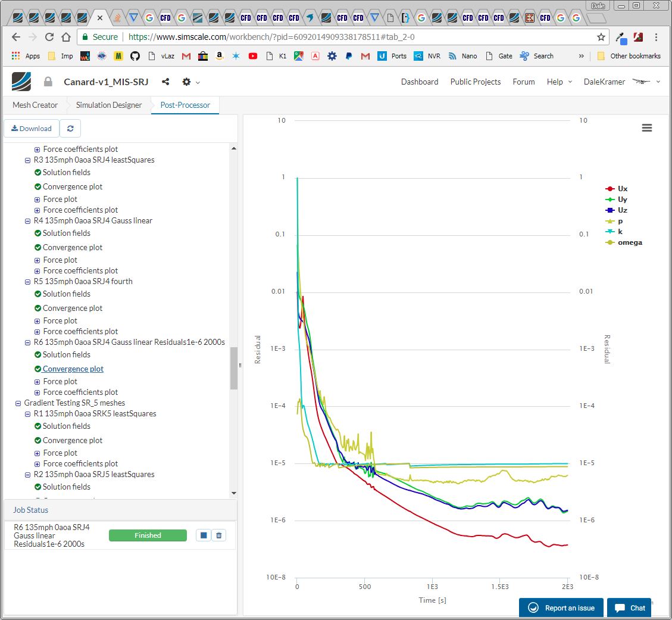
Task: Expand Force plot under R6 run
Action: 37,382
